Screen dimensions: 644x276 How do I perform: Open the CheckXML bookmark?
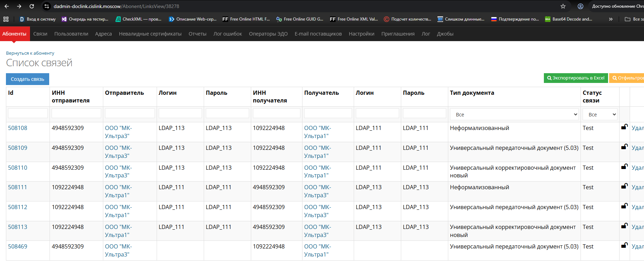[138, 19]
